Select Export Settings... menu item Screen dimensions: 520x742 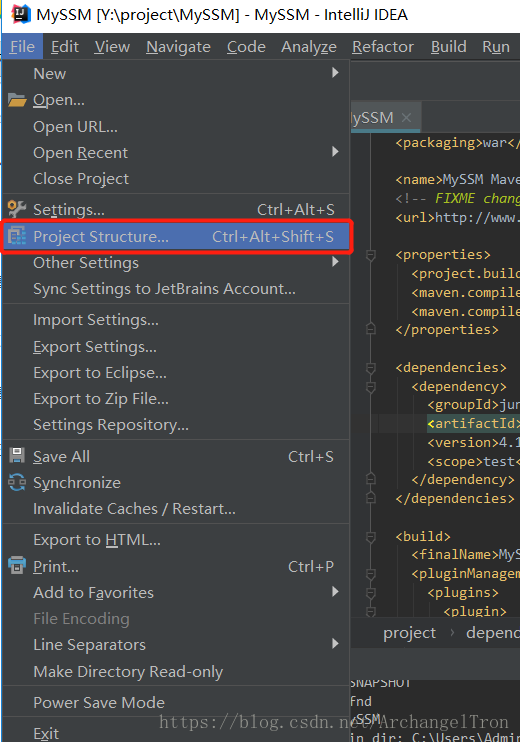coord(176,347)
